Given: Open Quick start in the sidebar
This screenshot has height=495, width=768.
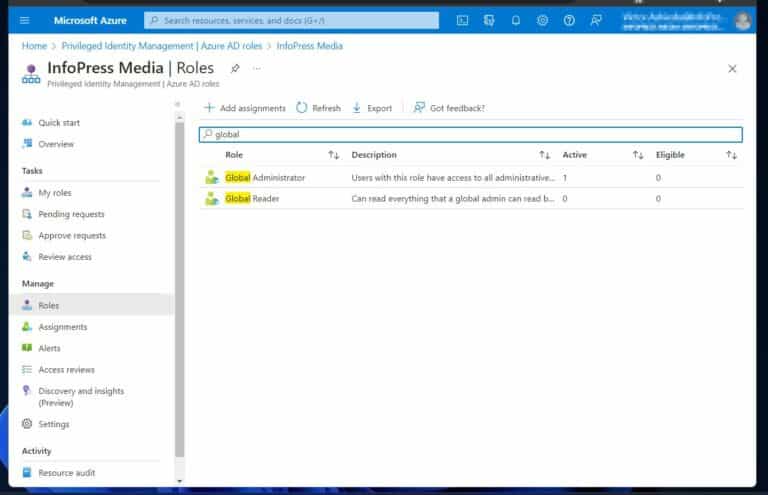Looking at the screenshot, I should coord(59,122).
